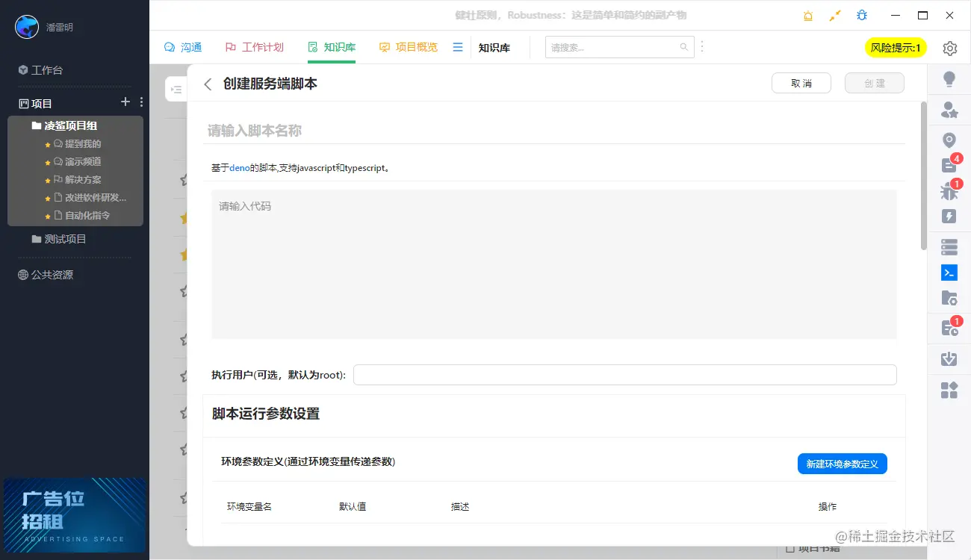
Task: Click the download box sidebar icon
Action: (949, 359)
